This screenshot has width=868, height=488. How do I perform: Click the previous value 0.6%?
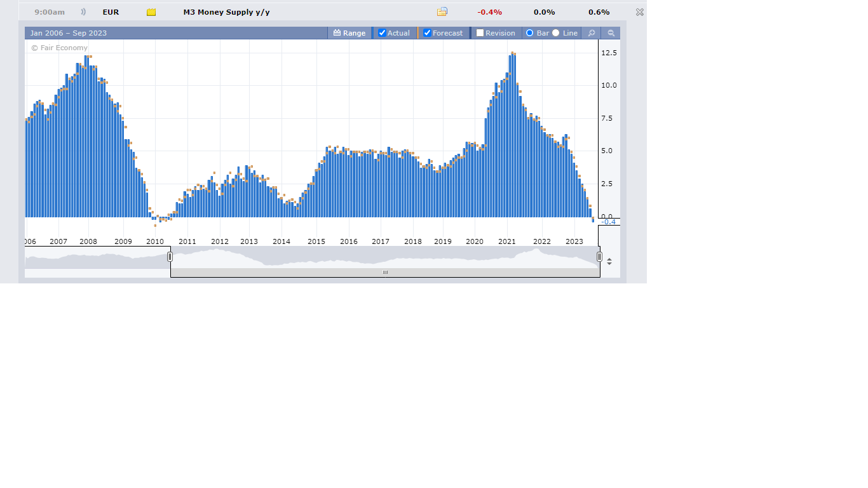[599, 12]
